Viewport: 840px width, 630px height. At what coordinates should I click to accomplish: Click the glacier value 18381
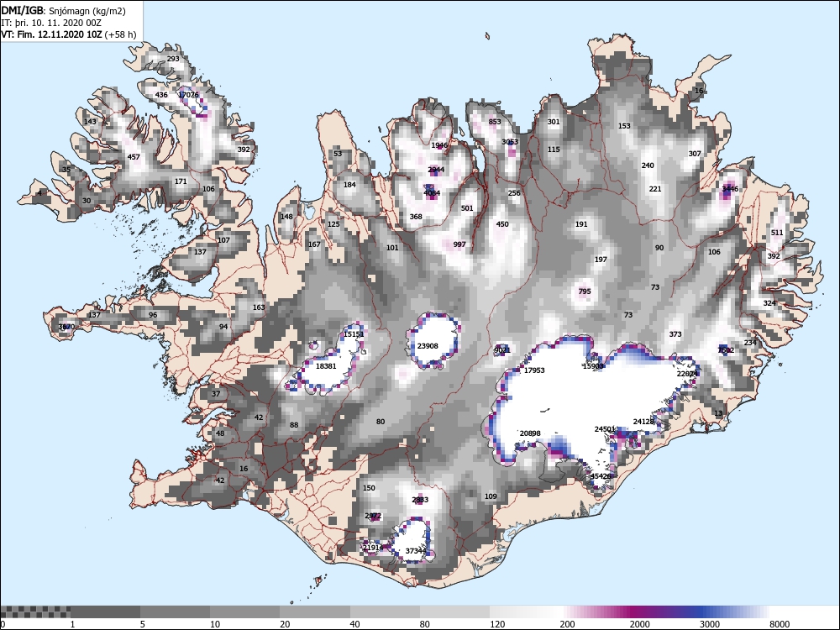click(326, 366)
